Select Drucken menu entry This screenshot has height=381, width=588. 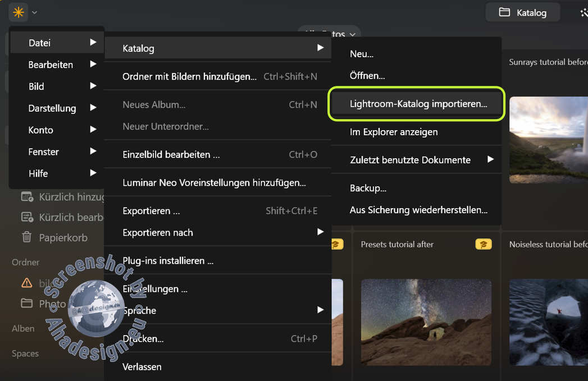(218, 339)
